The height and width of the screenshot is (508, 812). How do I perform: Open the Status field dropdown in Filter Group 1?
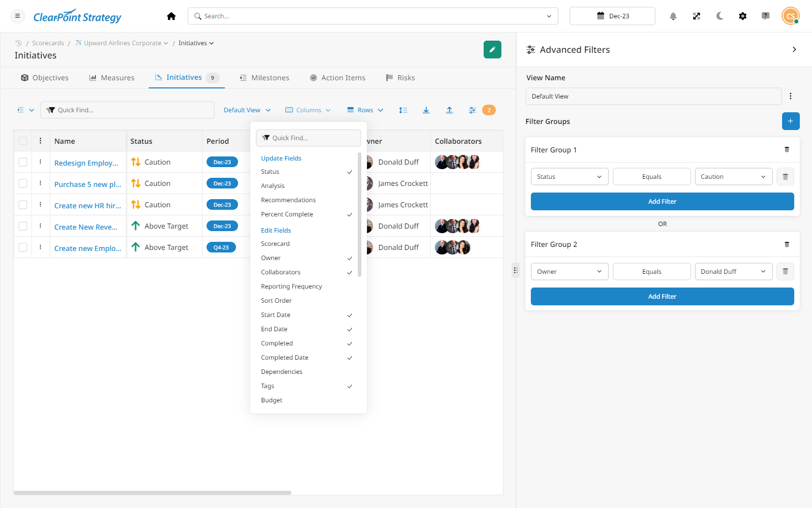click(x=569, y=177)
